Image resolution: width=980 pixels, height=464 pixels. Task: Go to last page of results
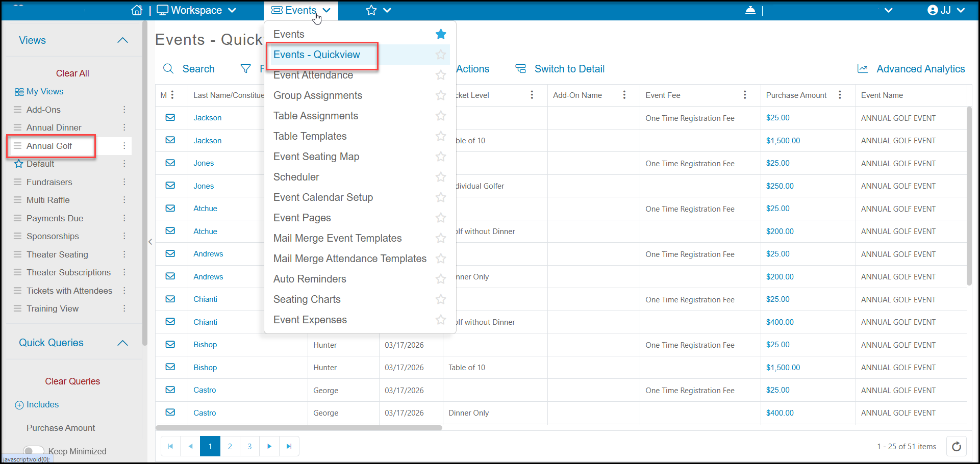(x=289, y=446)
